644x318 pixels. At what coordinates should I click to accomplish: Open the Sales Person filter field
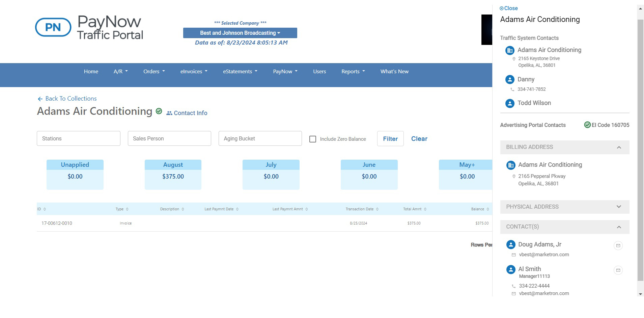(169, 138)
